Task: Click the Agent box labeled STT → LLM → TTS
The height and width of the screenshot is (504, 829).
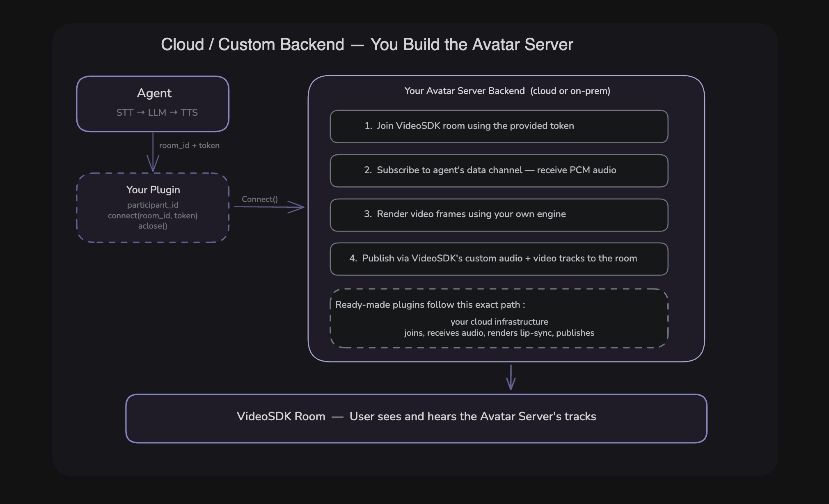Action: tap(153, 103)
